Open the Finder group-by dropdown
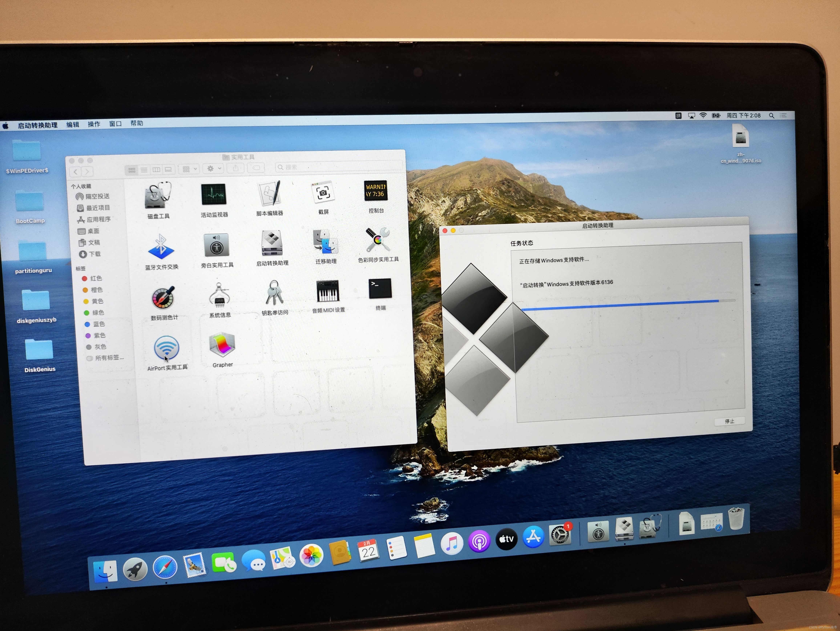Screen dimensions: 840x631 pyautogui.click(x=189, y=169)
